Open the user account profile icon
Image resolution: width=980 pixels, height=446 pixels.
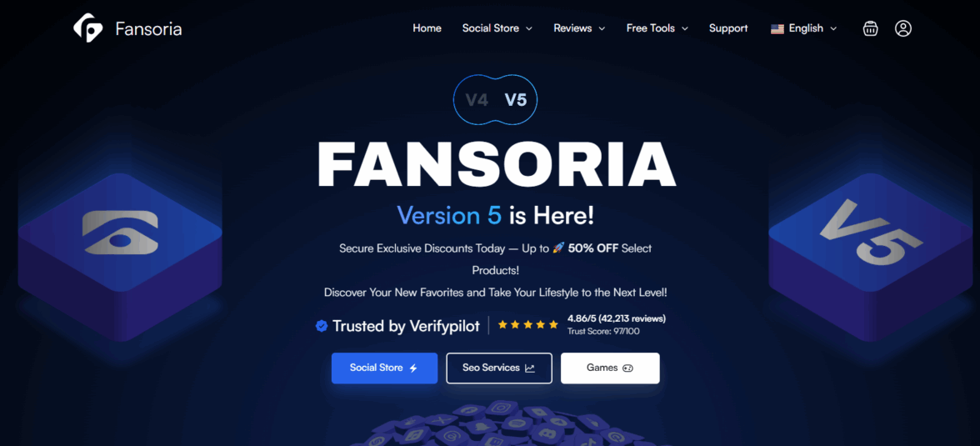click(x=903, y=28)
